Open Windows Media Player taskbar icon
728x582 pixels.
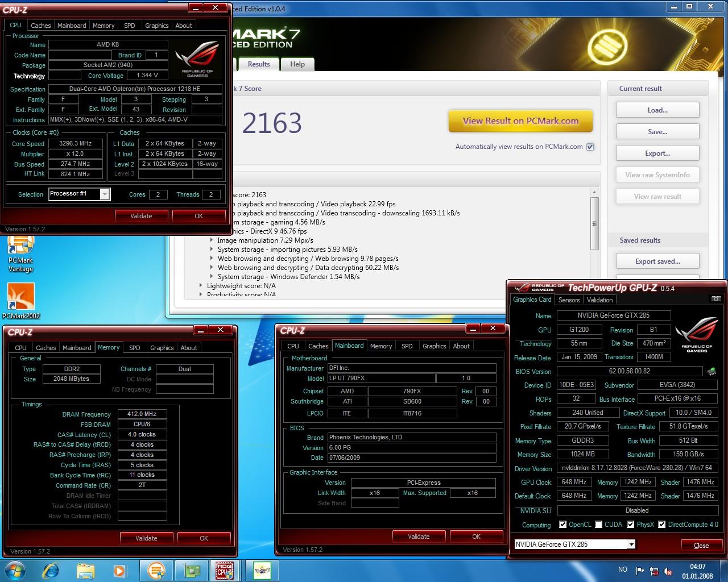pyautogui.click(x=119, y=570)
